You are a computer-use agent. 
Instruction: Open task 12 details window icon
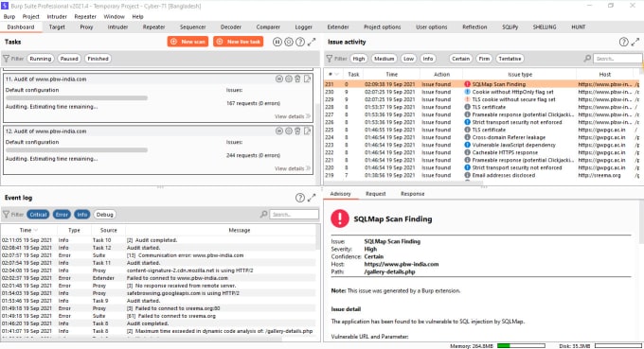pos(307,131)
